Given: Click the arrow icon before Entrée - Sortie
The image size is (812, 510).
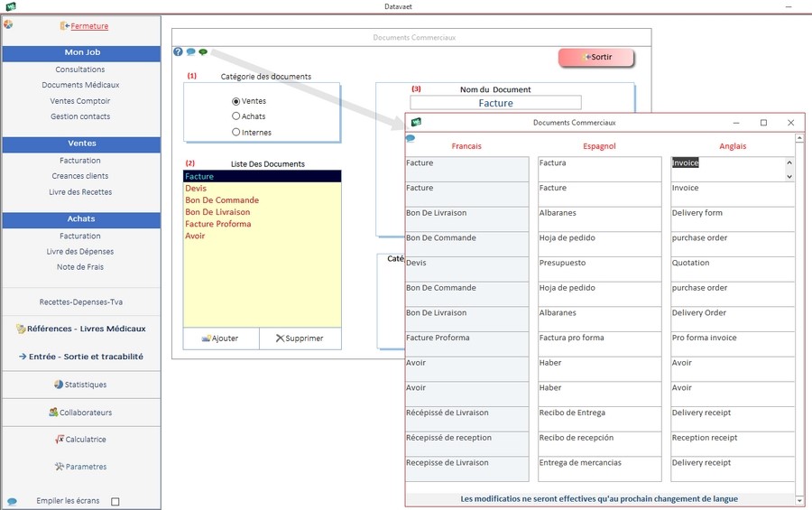Looking at the screenshot, I should [23, 357].
